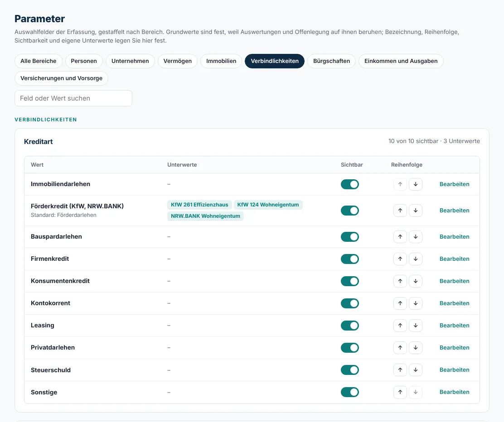Move Steuerschuld down
The image size is (504, 422).
click(415, 370)
